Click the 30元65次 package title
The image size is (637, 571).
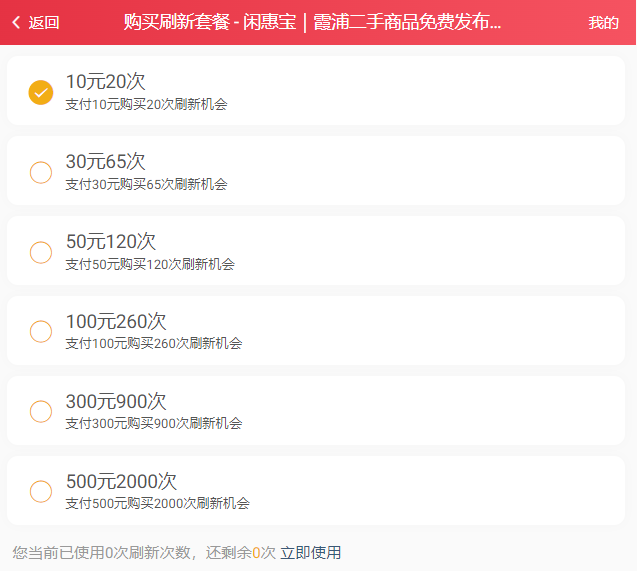[106, 162]
